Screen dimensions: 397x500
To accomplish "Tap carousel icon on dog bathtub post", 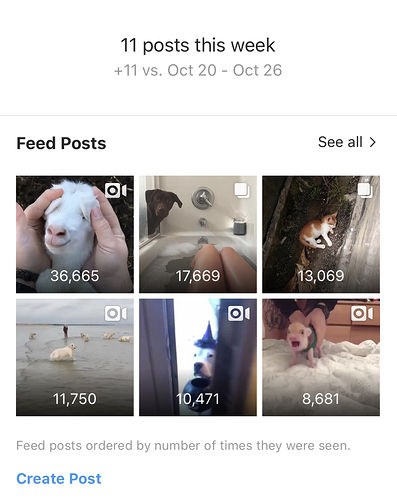I will coord(242,190).
